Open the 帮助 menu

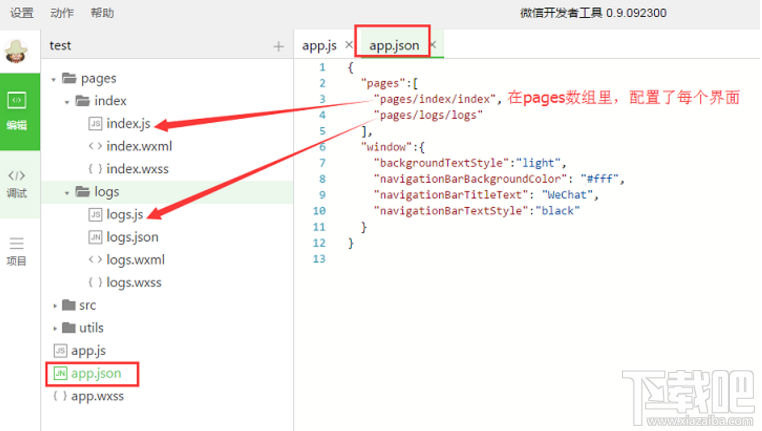tap(102, 13)
